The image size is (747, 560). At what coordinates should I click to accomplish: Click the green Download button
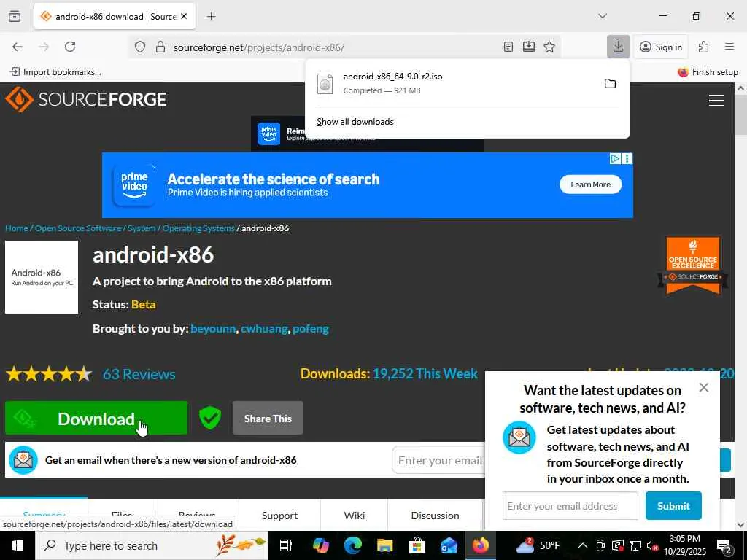(x=96, y=418)
